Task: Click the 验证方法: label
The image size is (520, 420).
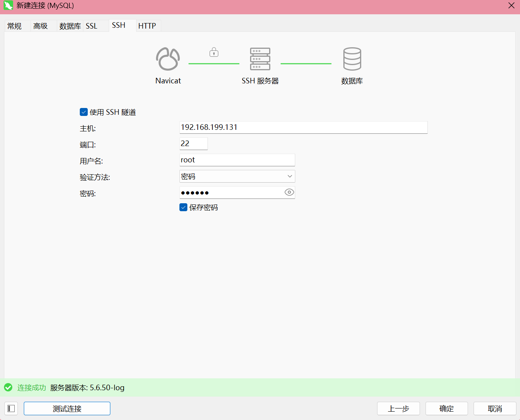Action: click(x=95, y=177)
